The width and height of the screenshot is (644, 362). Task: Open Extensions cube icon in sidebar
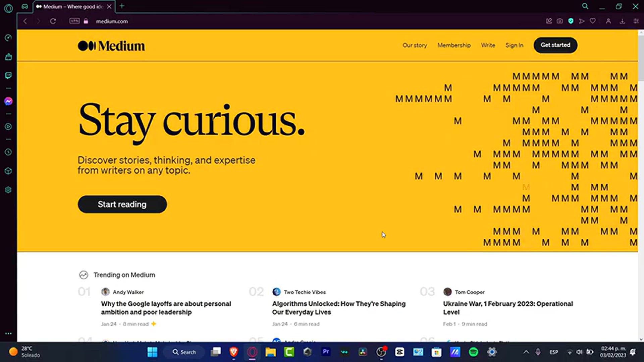pyautogui.click(x=8, y=171)
